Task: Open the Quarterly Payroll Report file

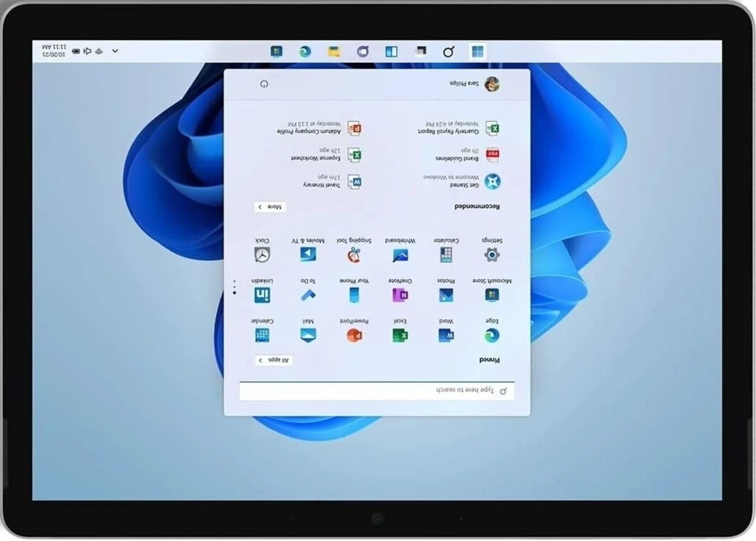Action: [459, 128]
